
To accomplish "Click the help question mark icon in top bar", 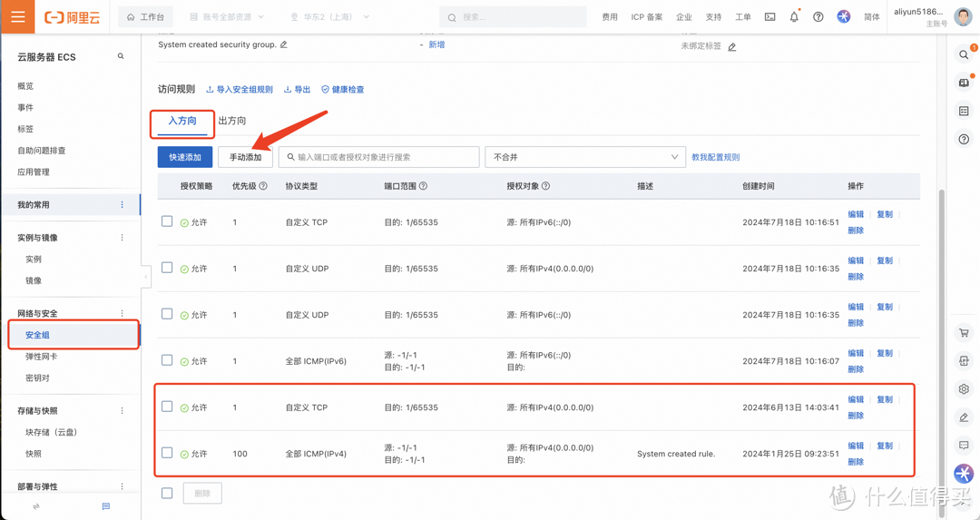I will [818, 16].
